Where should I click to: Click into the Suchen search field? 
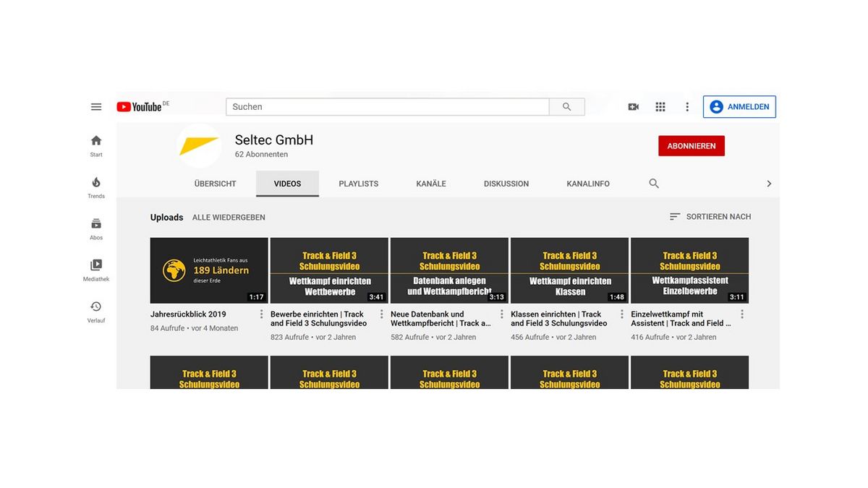(388, 107)
